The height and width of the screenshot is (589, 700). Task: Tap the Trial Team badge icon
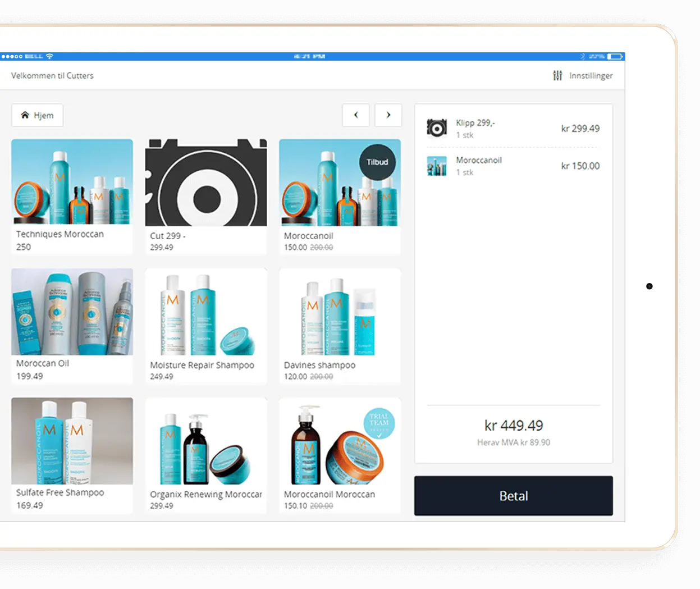pyautogui.click(x=379, y=422)
